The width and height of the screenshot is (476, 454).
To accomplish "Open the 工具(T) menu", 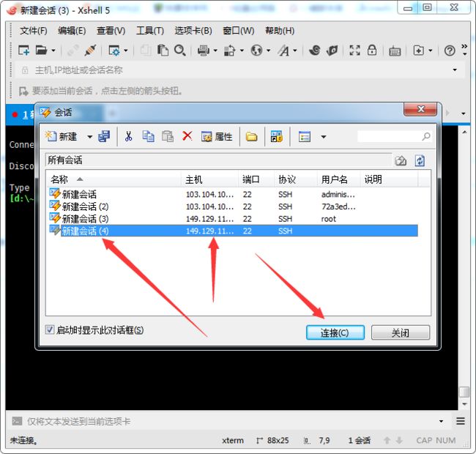I will point(150,31).
